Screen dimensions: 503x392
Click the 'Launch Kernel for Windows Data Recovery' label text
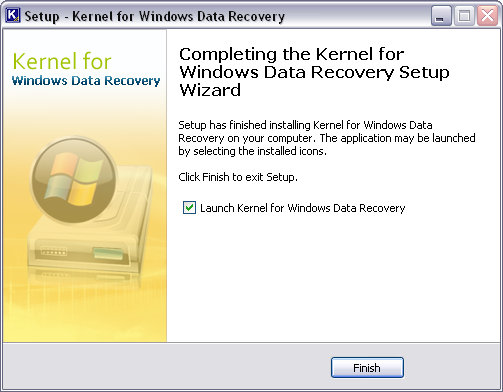[x=302, y=208]
